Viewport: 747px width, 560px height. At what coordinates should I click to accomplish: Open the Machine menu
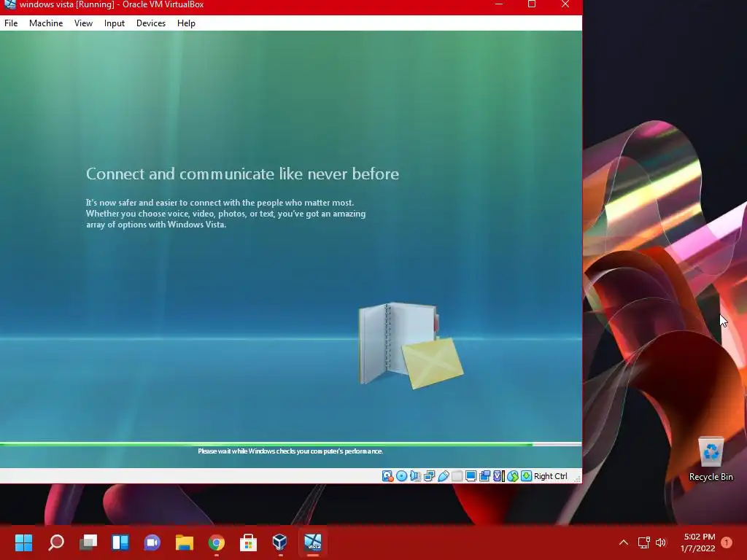[46, 23]
